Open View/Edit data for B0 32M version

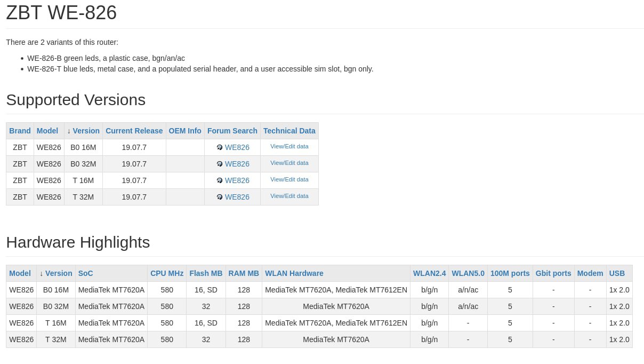coord(289,163)
